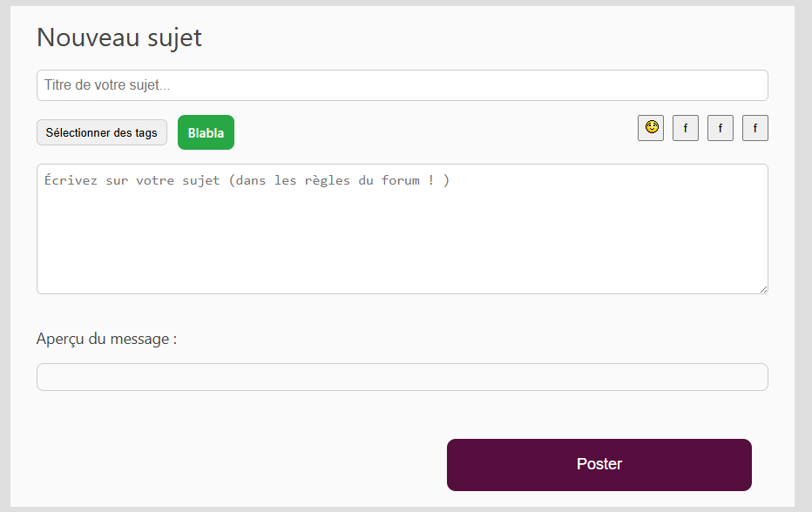Focus the "Titre de votre sujet" field
This screenshot has width=812, height=512.
coord(402,85)
